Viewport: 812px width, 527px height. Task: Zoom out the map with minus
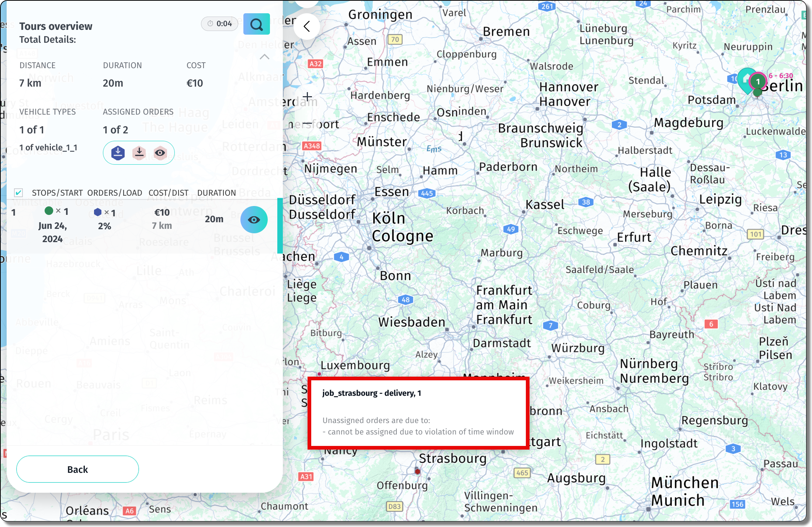point(307,124)
